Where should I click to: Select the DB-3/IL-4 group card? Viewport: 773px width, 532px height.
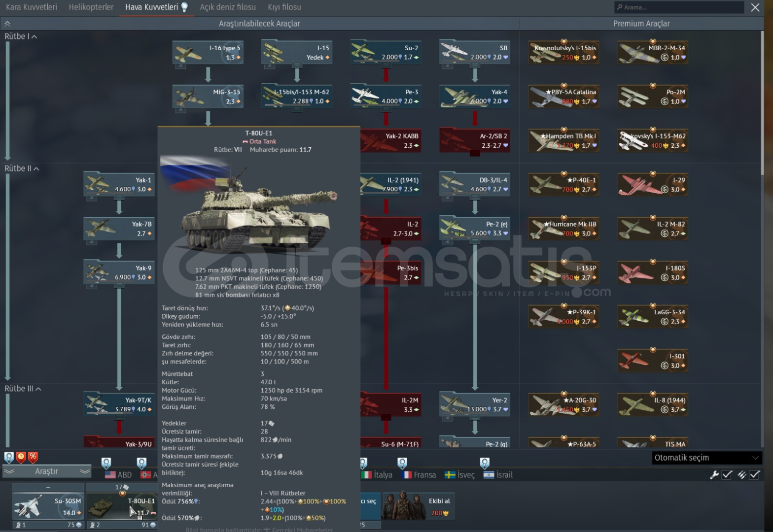pos(474,185)
